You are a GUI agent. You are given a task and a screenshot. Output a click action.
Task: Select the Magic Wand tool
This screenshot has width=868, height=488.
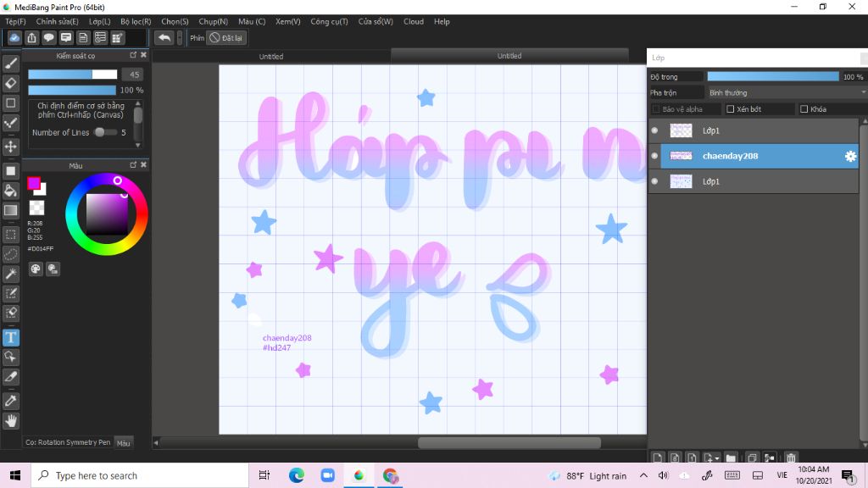point(10,274)
